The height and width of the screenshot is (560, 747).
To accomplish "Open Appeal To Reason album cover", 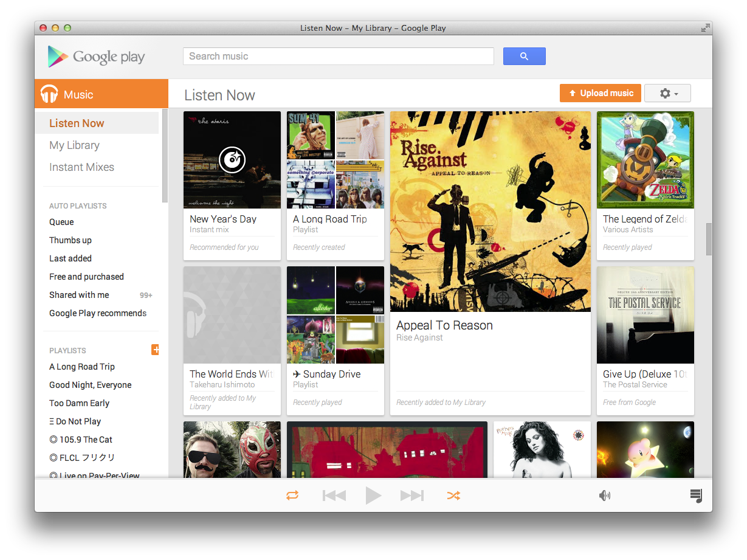I will pos(491,212).
